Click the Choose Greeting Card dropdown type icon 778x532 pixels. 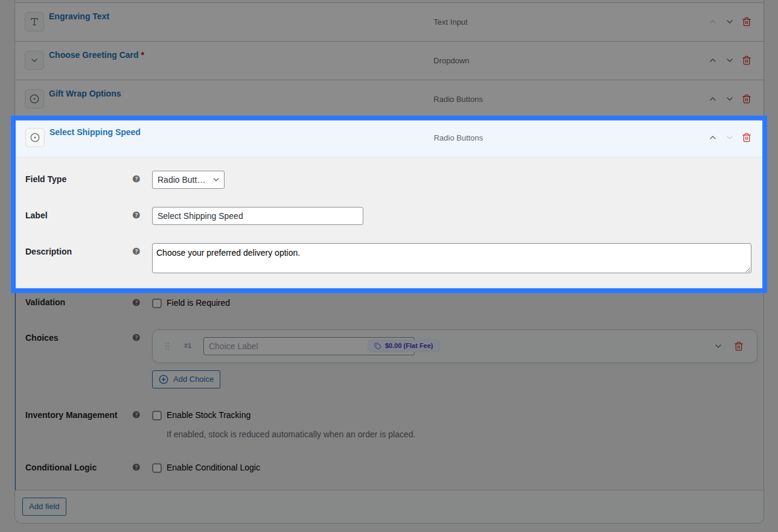tap(34, 60)
